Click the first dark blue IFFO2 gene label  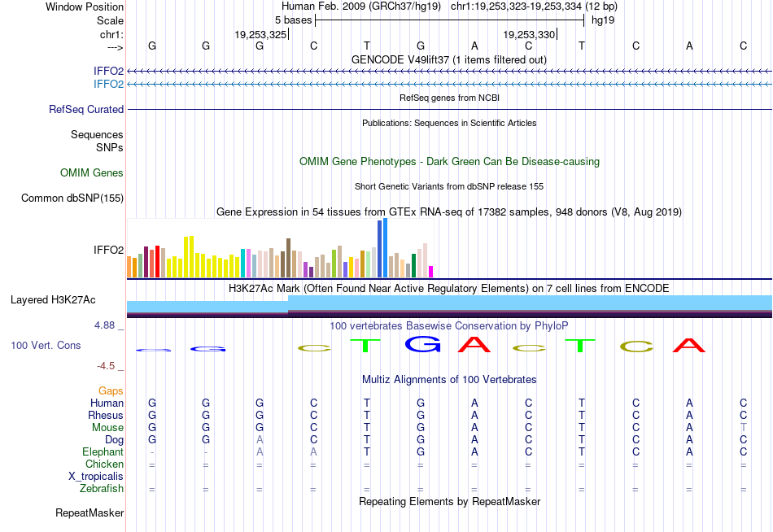coord(108,71)
